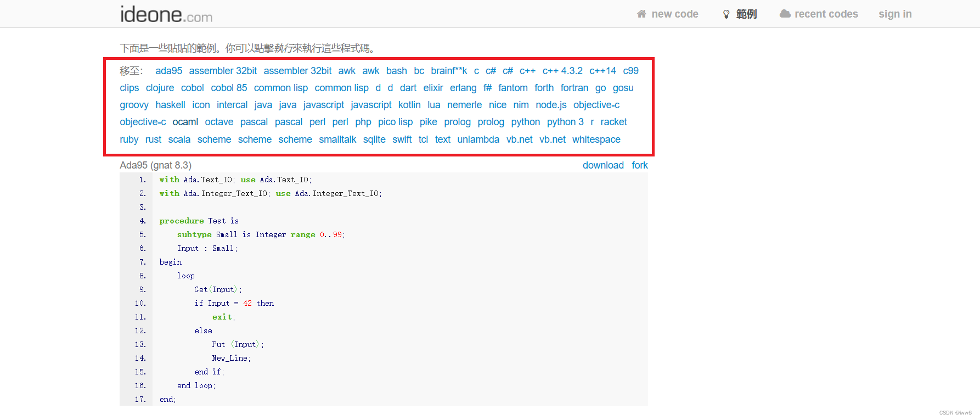Click code line 'end loop;'
This screenshot has width=980, height=420.
196,385
